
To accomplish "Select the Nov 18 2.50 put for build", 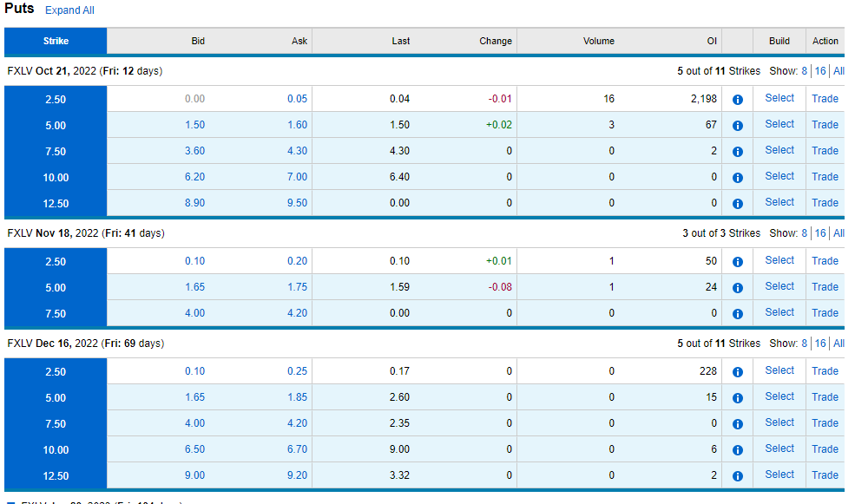I will (x=779, y=260).
